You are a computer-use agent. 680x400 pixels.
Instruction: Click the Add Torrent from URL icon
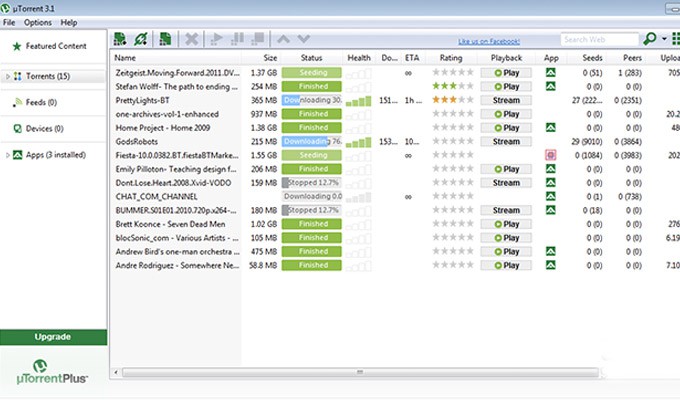141,39
